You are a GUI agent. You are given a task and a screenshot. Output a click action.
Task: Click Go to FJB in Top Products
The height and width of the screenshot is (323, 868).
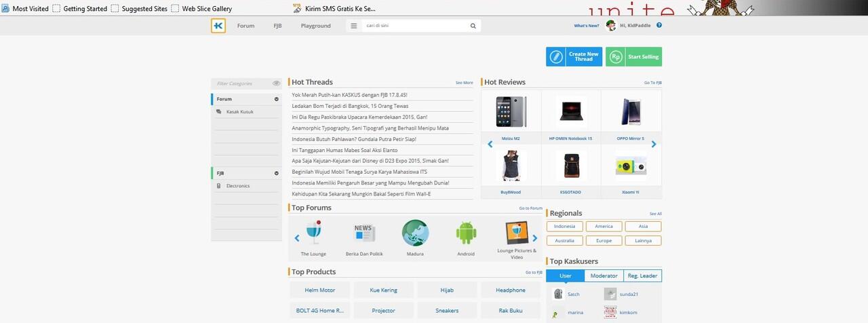534,272
